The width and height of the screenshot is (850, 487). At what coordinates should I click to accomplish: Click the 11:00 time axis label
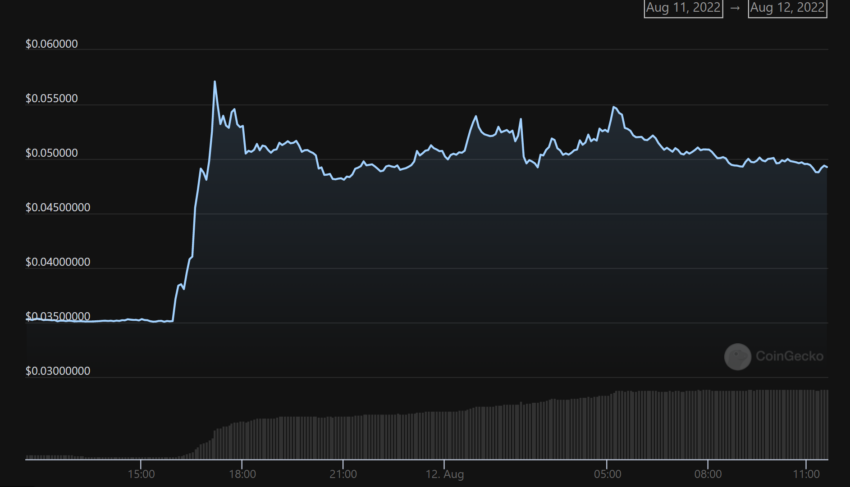(806, 475)
